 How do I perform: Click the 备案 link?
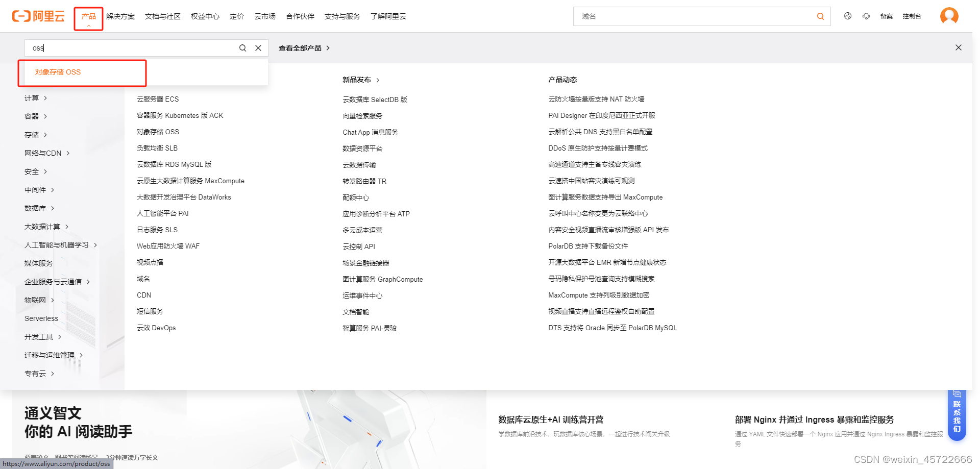click(x=887, y=16)
